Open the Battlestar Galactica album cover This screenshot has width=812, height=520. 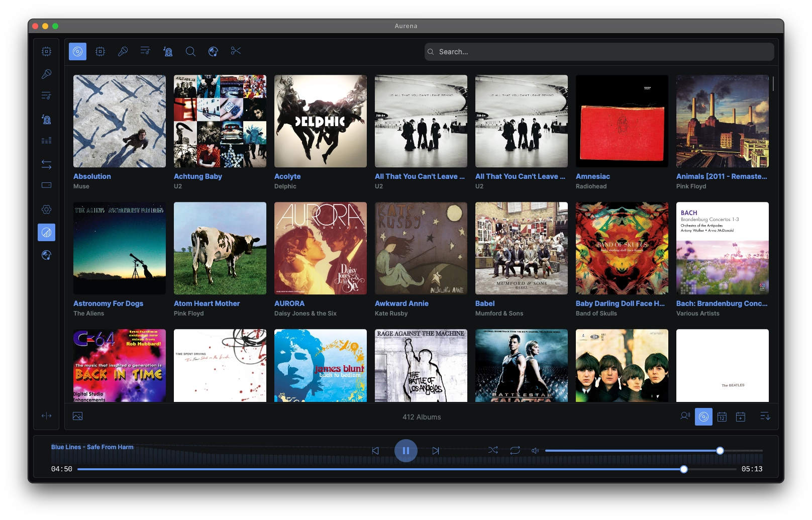point(522,365)
